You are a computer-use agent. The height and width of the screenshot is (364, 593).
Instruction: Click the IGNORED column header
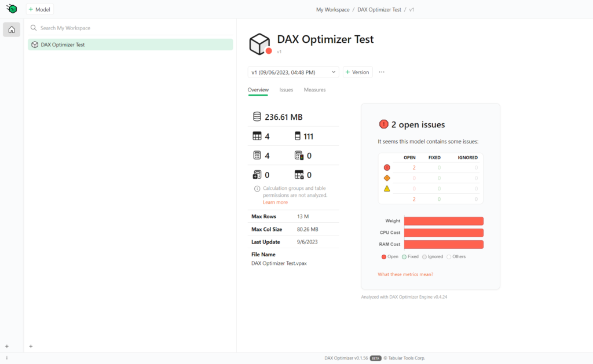coord(468,157)
